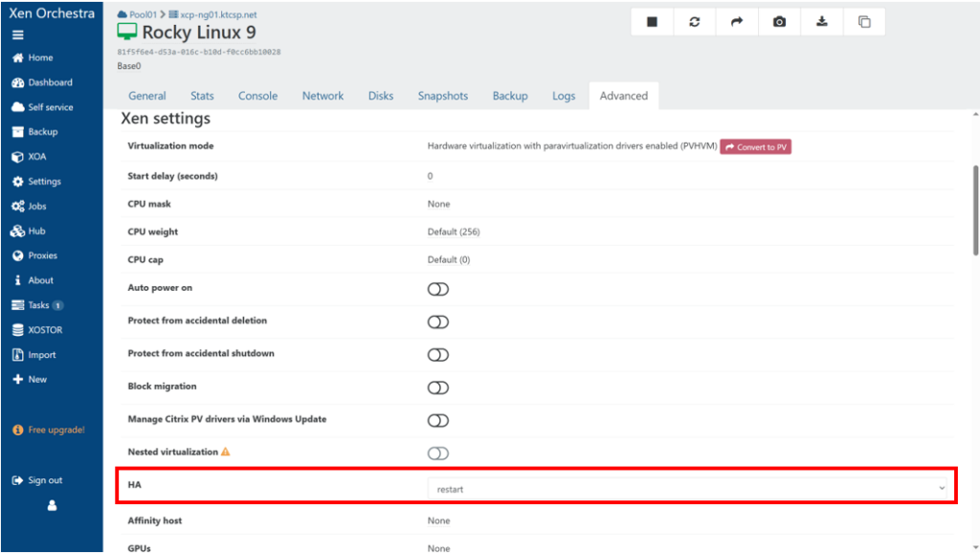Toggle Protect from accidental shutdown switch
This screenshot has height=553, width=980.
(437, 355)
